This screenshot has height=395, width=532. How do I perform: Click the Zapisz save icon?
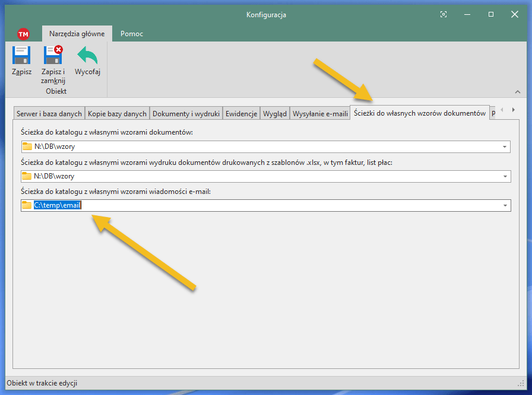coord(21,56)
